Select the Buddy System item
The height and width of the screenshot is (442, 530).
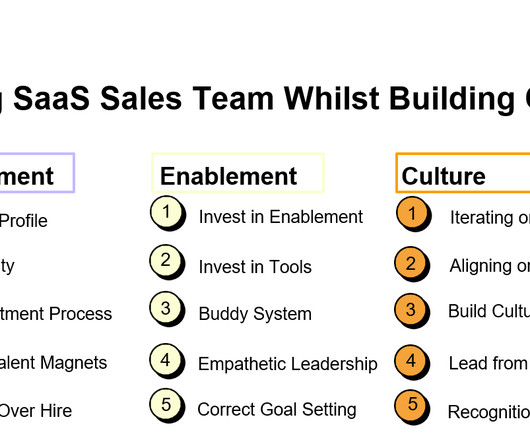tap(255, 314)
